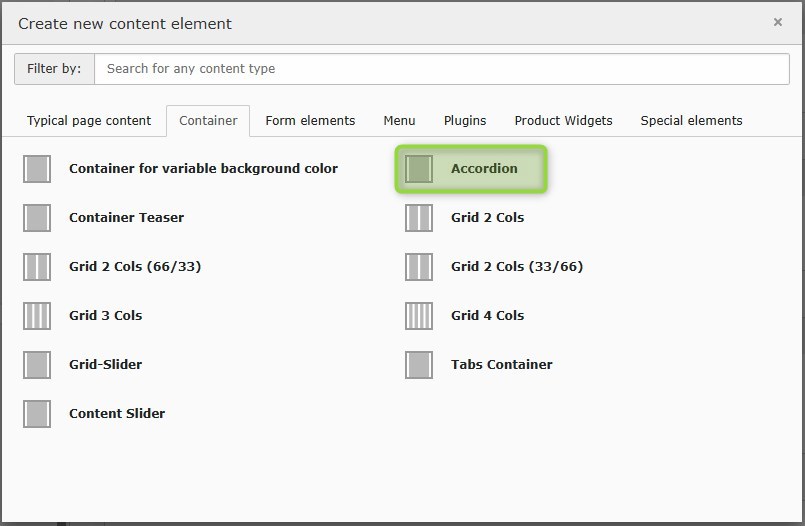
Task: Switch to Typical page content tab
Action: click(x=89, y=121)
